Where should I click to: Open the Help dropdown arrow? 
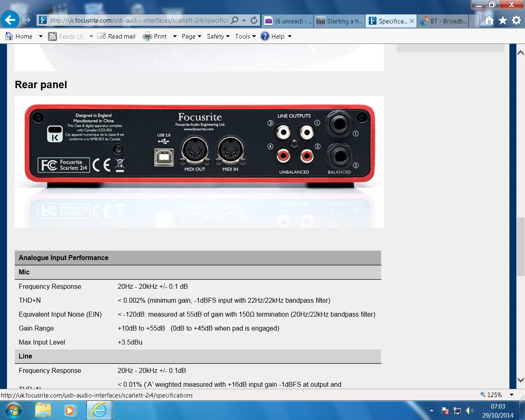pyautogui.click(x=290, y=36)
